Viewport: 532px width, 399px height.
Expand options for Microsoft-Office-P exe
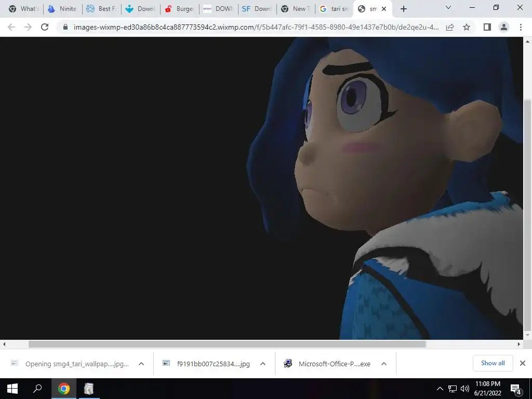click(384, 364)
